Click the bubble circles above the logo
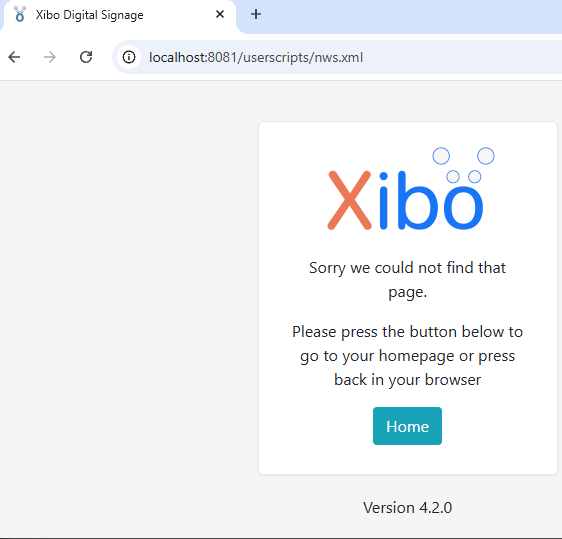Image resolution: width=562 pixels, height=539 pixels. tap(464, 165)
